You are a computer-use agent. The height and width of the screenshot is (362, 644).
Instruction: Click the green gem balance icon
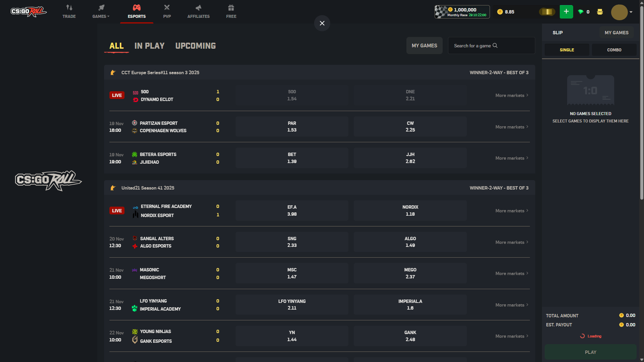[581, 12]
